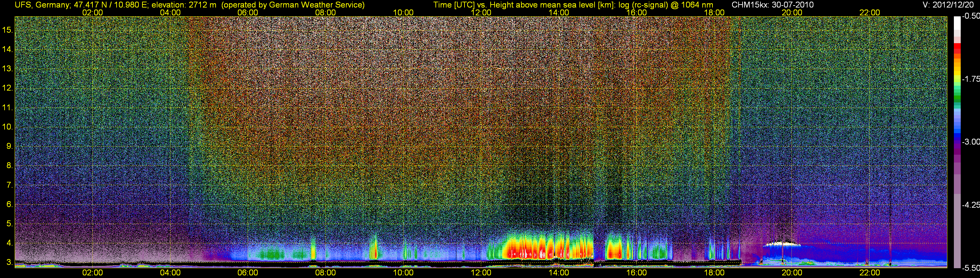Click the 4 km height axis label

coord(9,243)
